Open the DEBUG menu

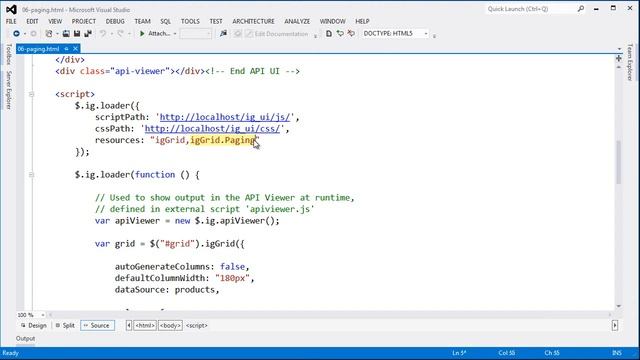pos(115,21)
